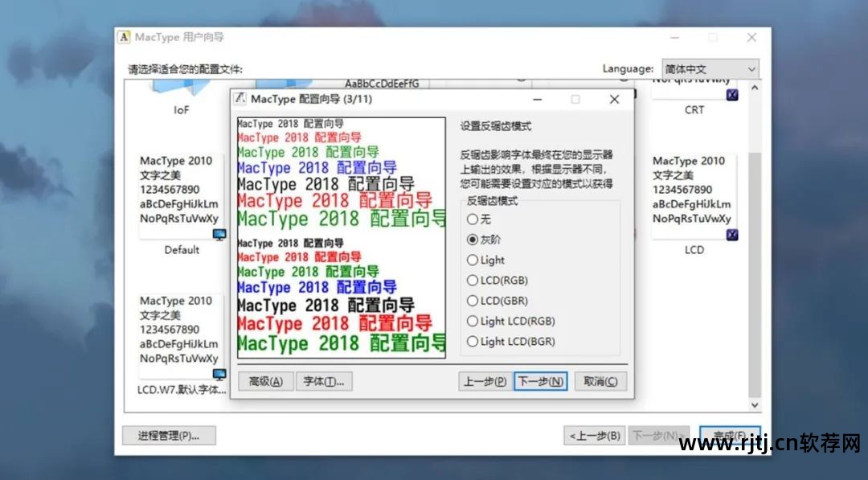Select the Light anti-aliasing mode

[x=473, y=261]
